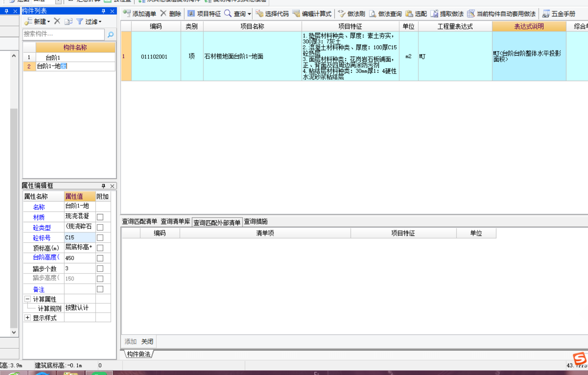The width and height of the screenshot is (588, 375).
Task: Open the 查询 dropdown arrow
Action: 249,14
